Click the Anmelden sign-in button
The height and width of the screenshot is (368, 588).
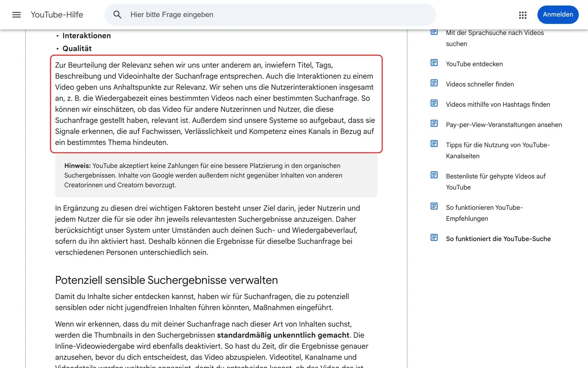click(x=558, y=15)
